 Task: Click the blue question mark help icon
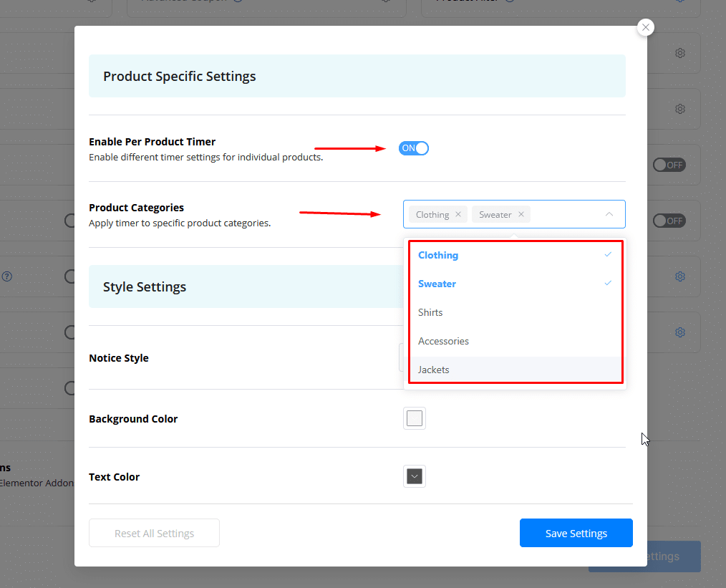[6, 276]
